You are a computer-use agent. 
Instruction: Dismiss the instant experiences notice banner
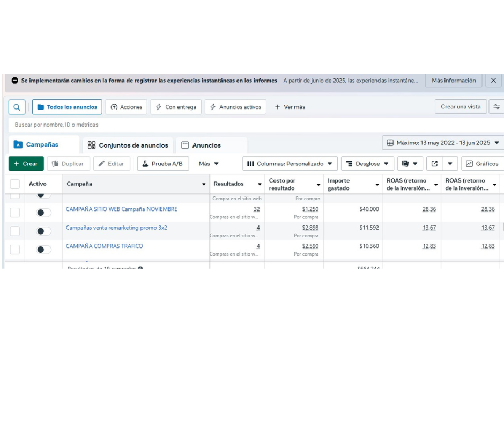[493, 81]
